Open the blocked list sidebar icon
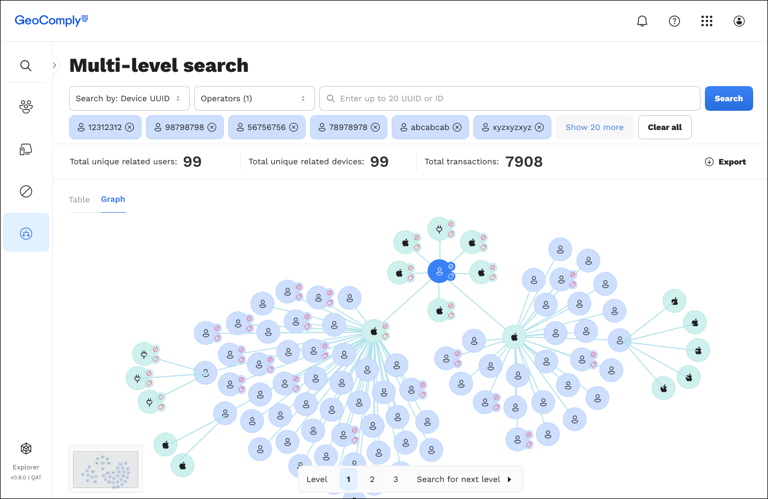The width and height of the screenshot is (768, 499). (x=26, y=191)
